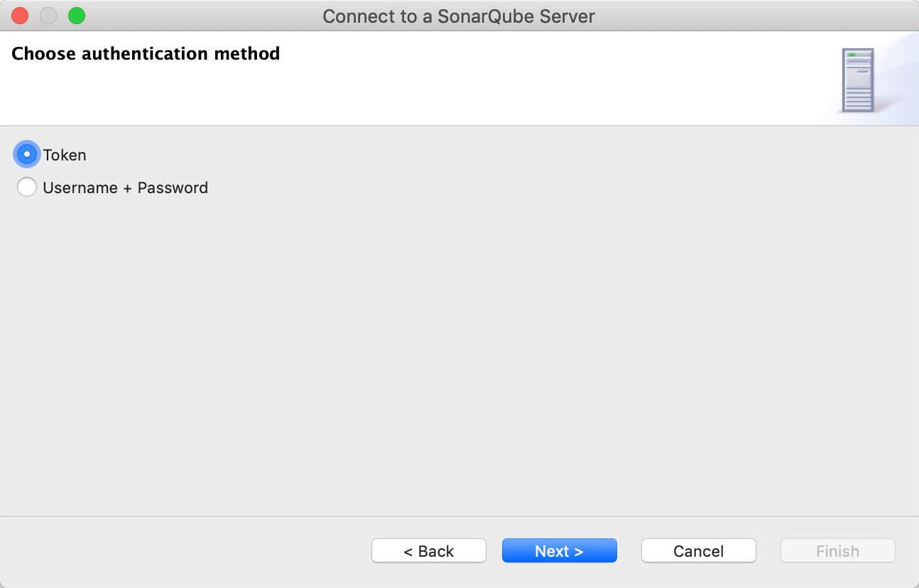Select the Token radio button
The width and height of the screenshot is (919, 588).
click(27, 155)
